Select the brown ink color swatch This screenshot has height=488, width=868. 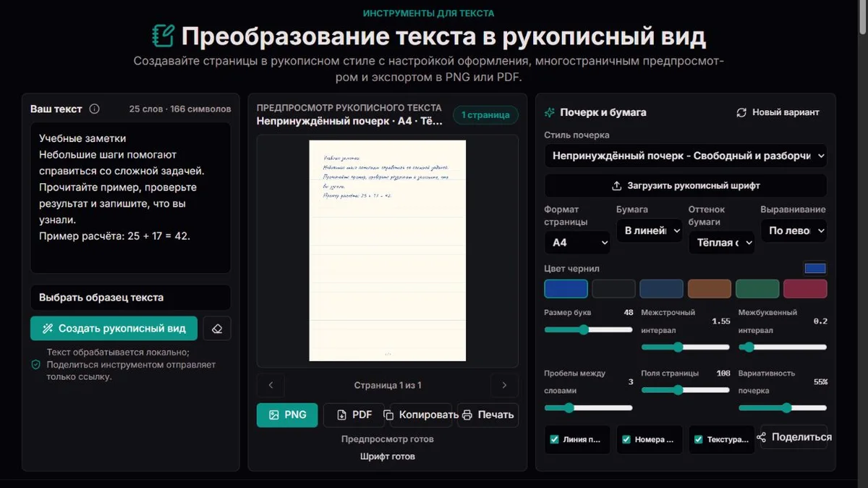(x=710, y=289)
